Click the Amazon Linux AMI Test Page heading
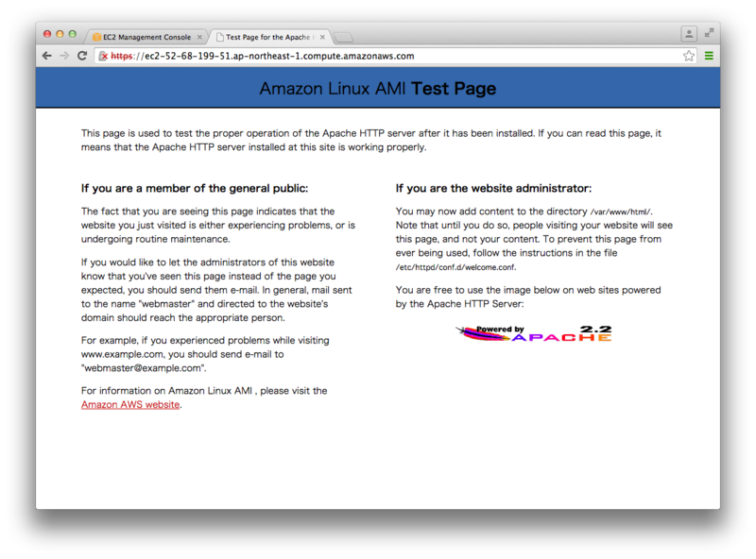The height and width of the screenshot is (559, 756). pos(378,89)
